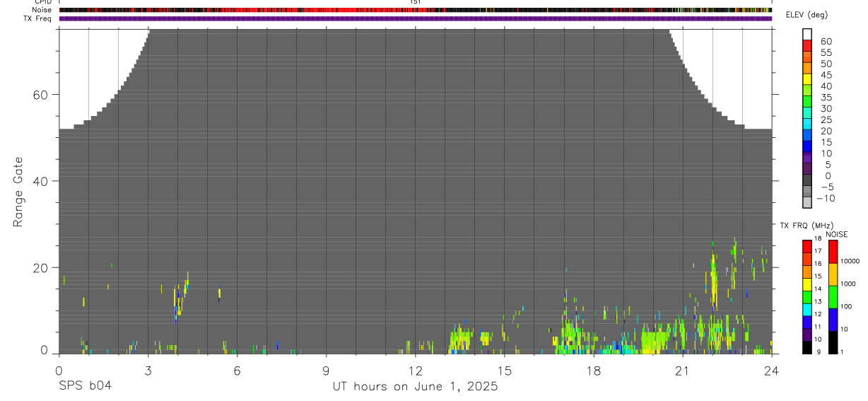Click the cyan 12–13 MHz TX FRQ swatch

click(x=807, y=310)
